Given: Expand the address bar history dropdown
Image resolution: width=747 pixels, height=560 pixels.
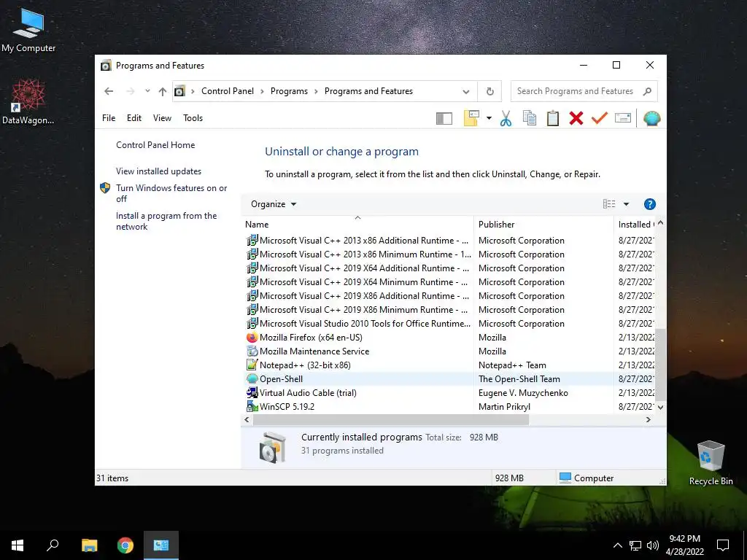Looking at the screenshot, I should coord(466,91).
